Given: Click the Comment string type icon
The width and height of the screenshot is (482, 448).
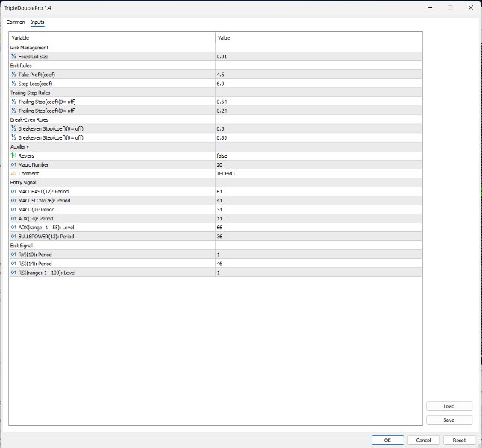Looking at the screenshot, I should [x=13, y=173].
